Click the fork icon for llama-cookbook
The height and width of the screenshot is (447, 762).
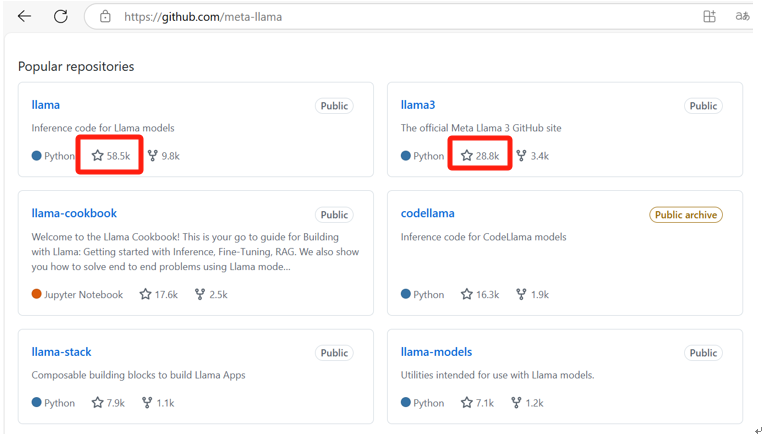tap(200, 295)
